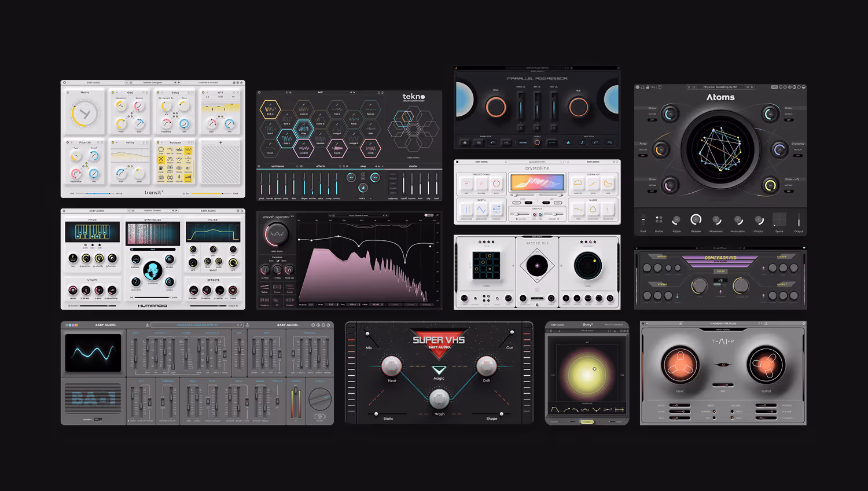The width and height of the screenshot is (868, 491).
Task: Switch to effects tab in Tekno
Action: point(321,166)
